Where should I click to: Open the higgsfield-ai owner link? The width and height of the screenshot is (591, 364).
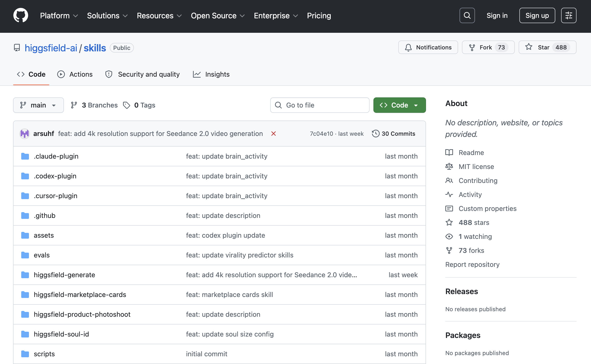click(51, 48)
